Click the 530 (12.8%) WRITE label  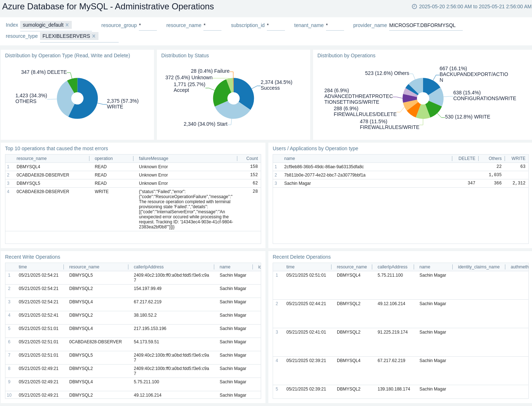point(467,117)
